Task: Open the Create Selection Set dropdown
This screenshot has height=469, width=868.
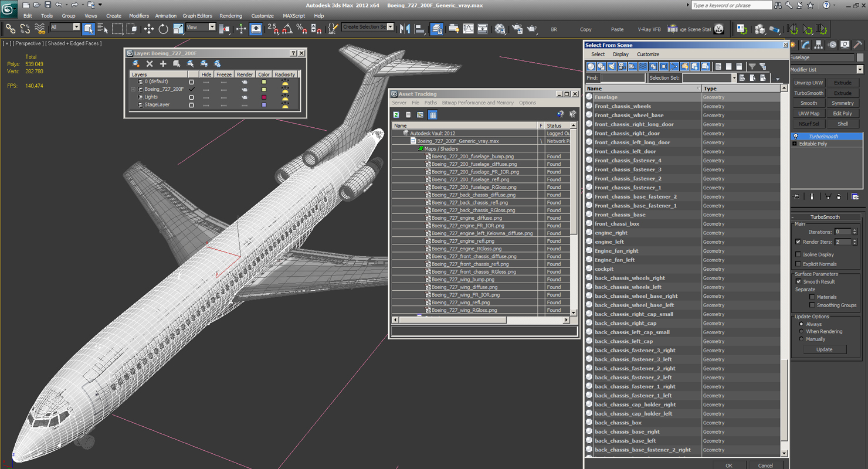Action: [x=391, y=27]
